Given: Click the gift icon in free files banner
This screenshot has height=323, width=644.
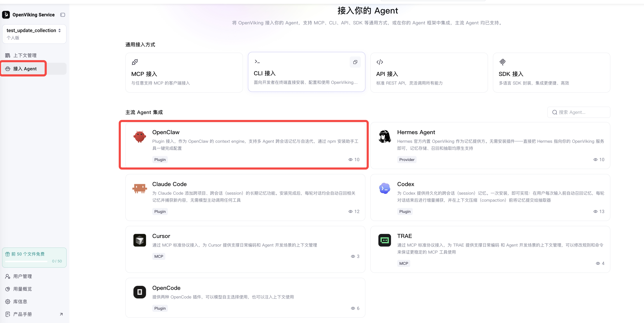Looking at the screenshot, I should click(x=8, y=254).
